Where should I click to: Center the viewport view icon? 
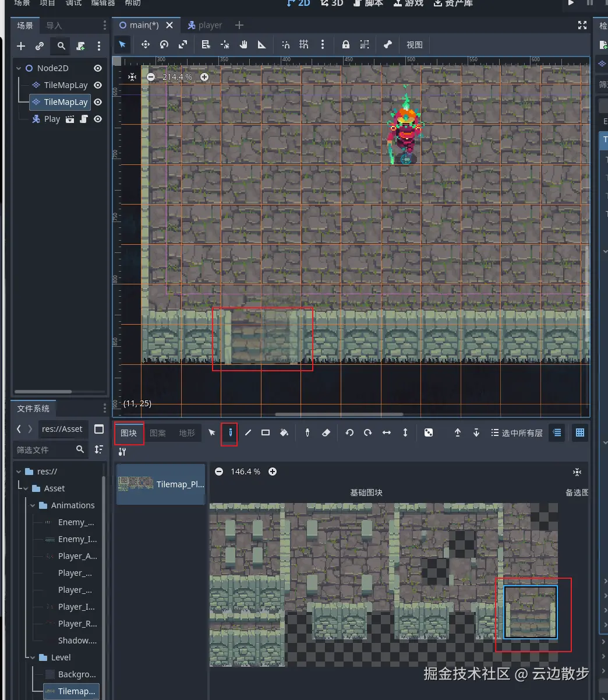132,77
